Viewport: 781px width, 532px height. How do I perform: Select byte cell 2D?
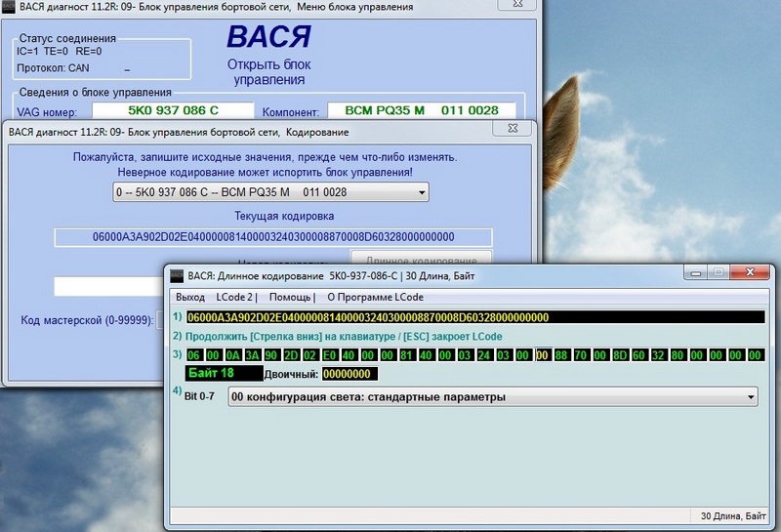tap(291, 355)
